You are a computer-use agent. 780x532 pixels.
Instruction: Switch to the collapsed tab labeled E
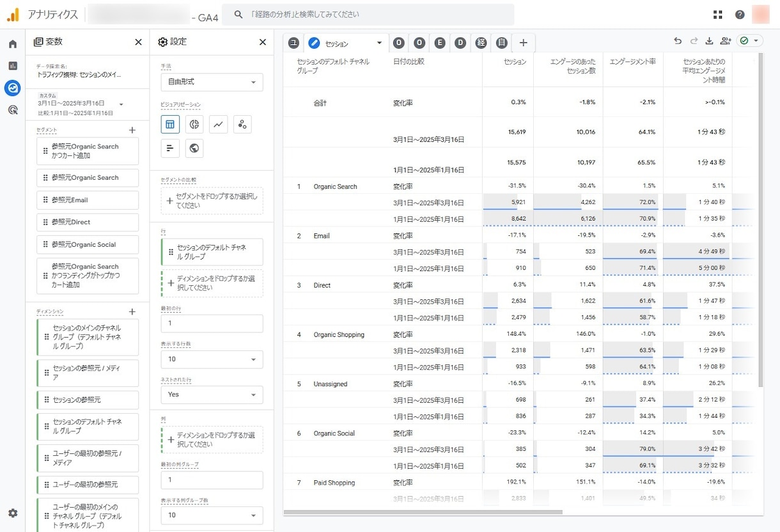439,43
